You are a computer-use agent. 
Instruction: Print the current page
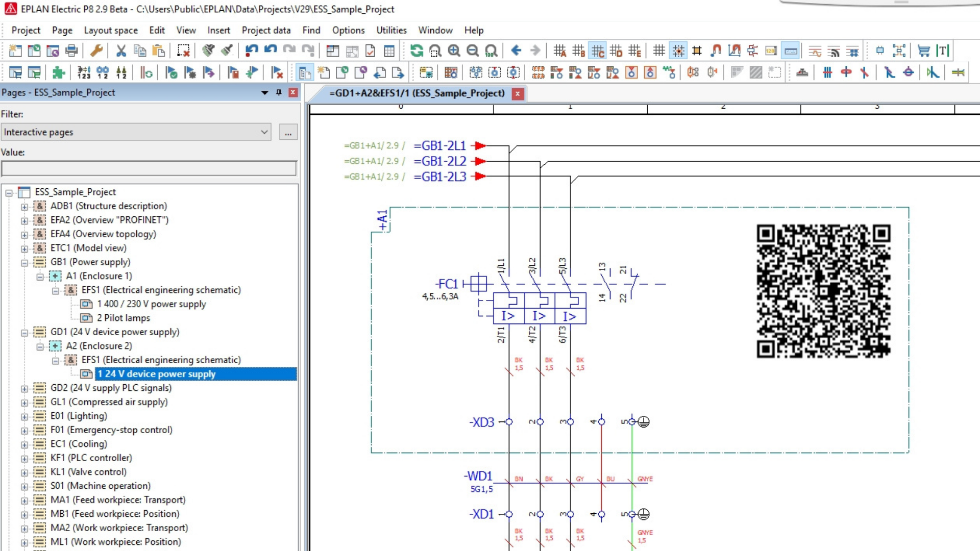pyautogui.click(x=71, y=51)
